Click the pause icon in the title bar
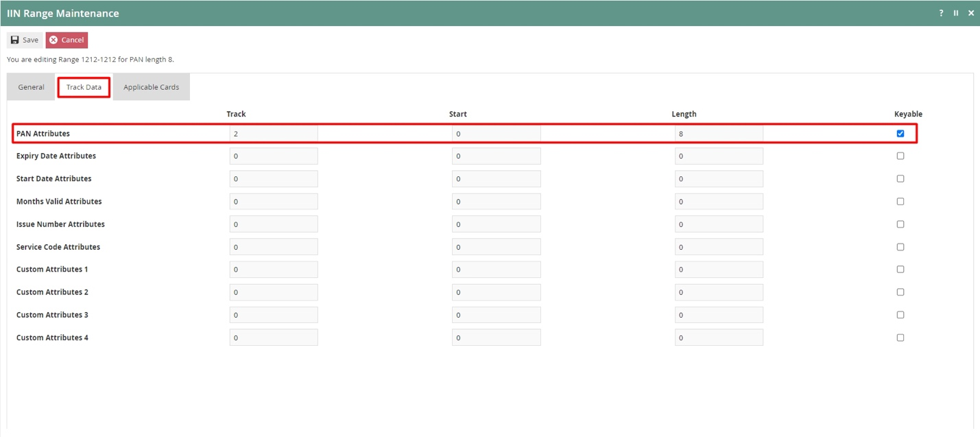Image resolution: width=980 pixels, height=437 pixels. 956,12
